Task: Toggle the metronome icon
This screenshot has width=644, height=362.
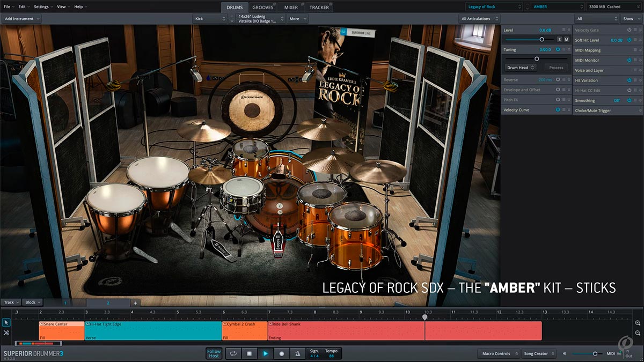Action: point(298,353)
